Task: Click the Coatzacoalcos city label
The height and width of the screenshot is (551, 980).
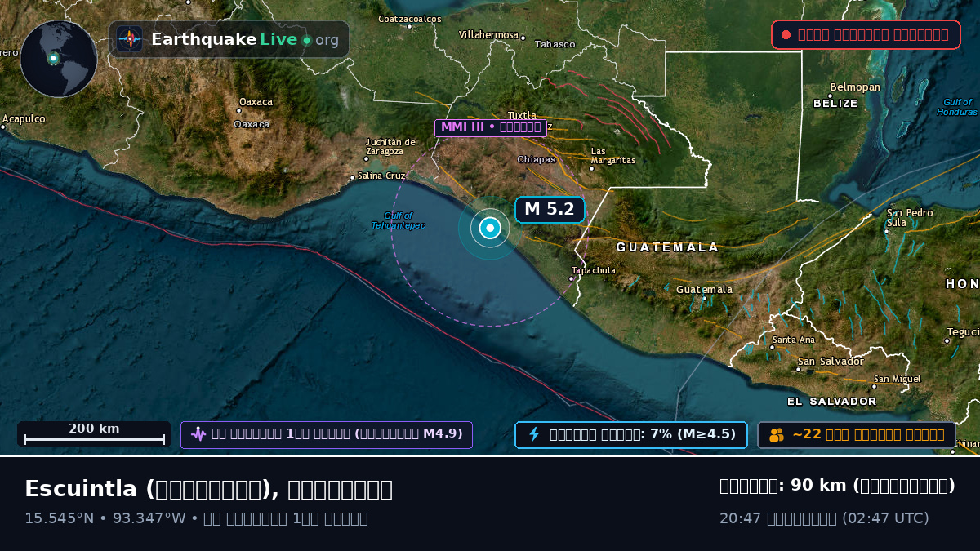Action: coord(410,19)
